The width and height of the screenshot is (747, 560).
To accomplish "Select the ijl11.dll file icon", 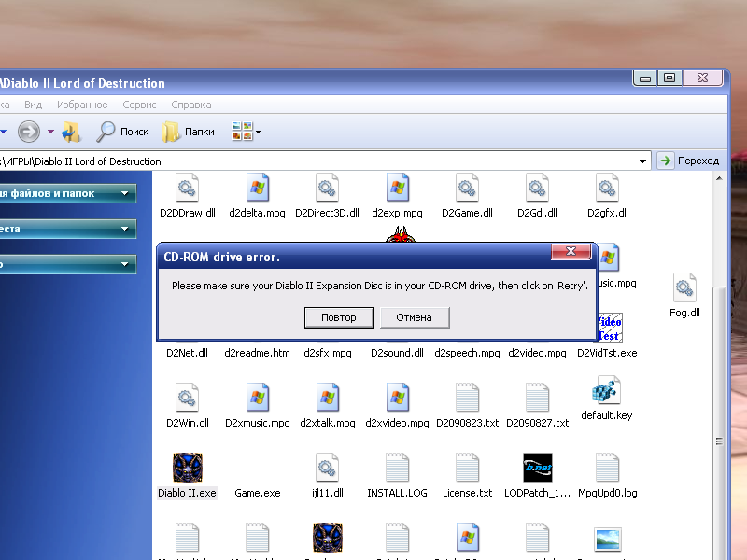I will (x=328, y=468).
